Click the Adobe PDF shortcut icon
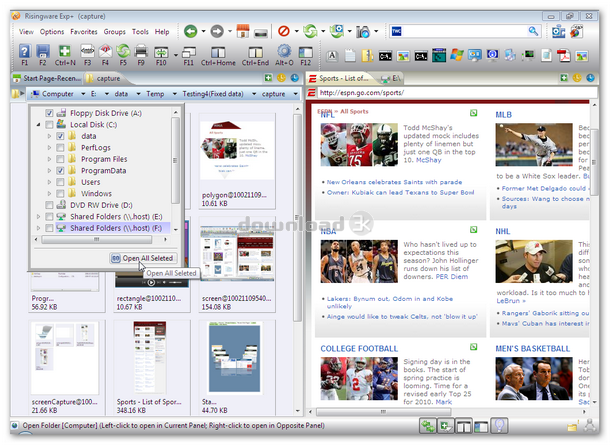Screen dimensions: 612x447 click(x=562, y=54)
